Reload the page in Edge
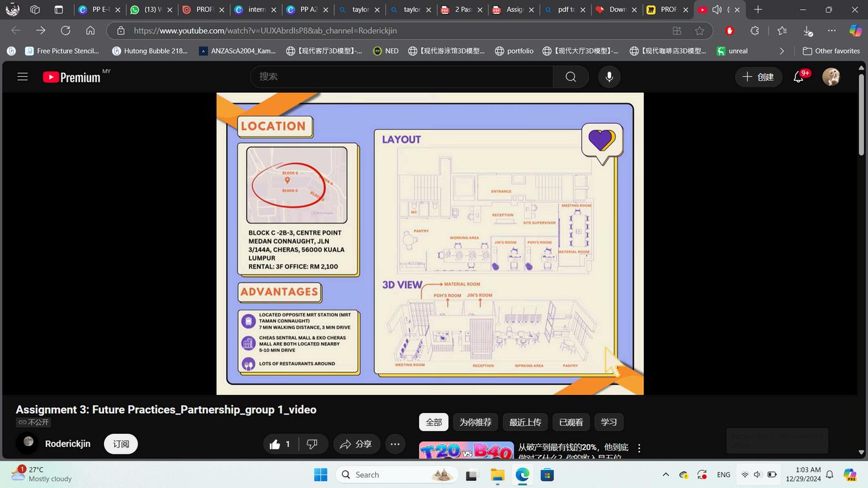Screen dimensions: 868x488 point(65,30)
